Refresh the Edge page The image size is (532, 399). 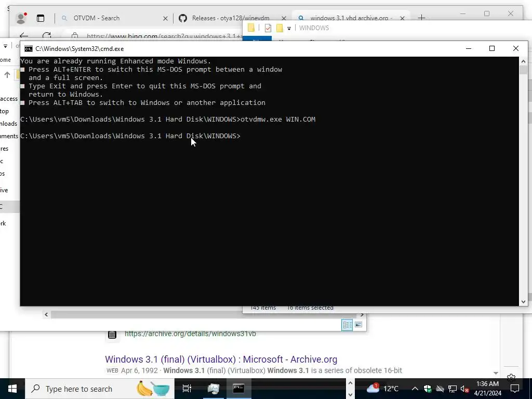coord(47,36)
